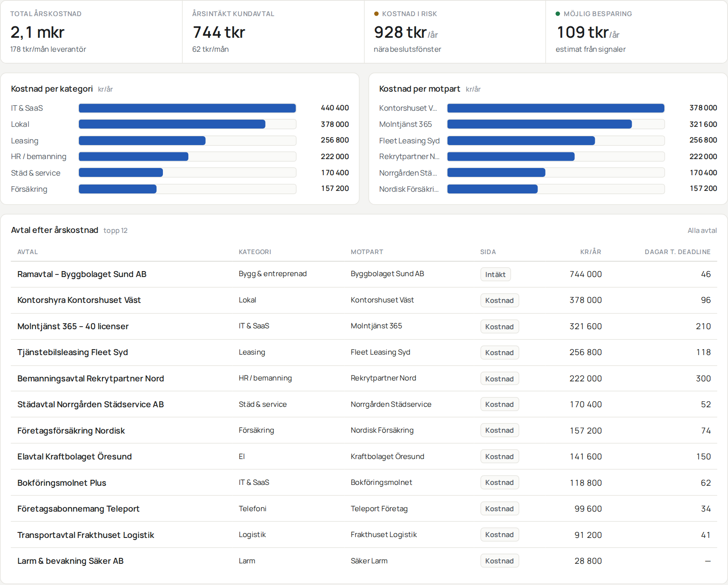Open the Bokföringsmolnet Plus contract
The height and width of the screenshot is (585, 728).
[x=62, y=483]
